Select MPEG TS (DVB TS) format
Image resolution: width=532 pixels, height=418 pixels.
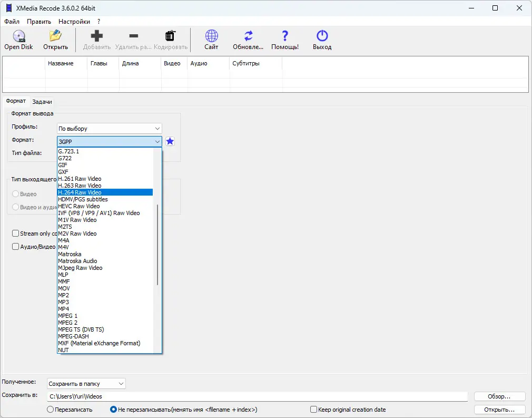click(105, 329)
